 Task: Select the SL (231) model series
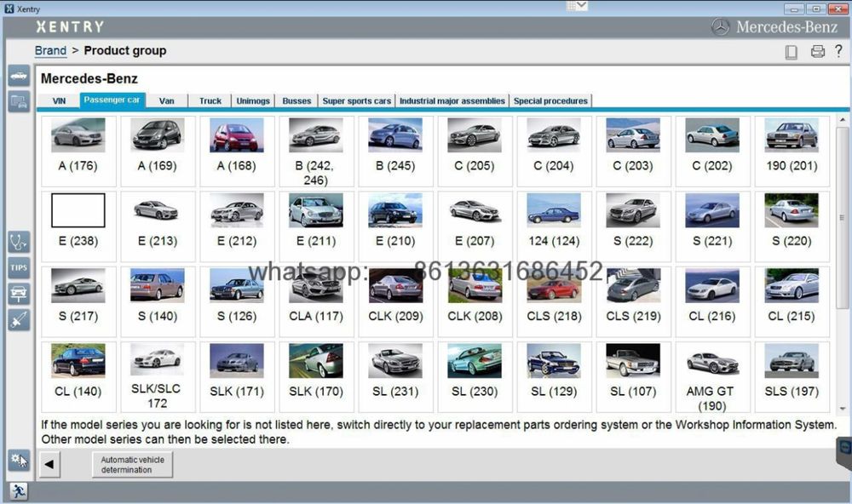395,377
